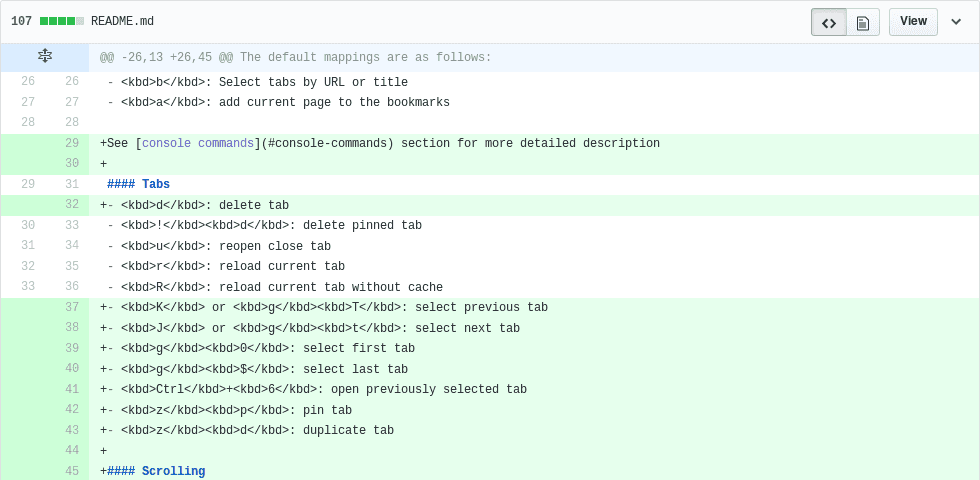Open README.md via View button
This screenshot has width=980, height=480.
[913, 22]
